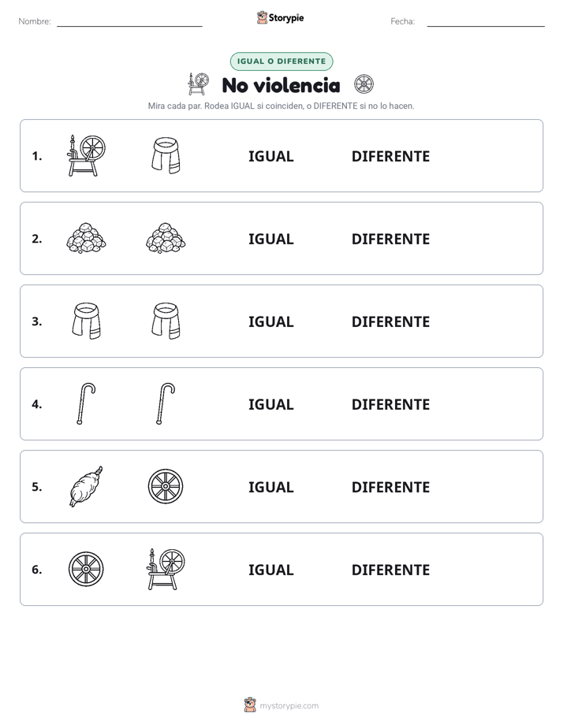This screenshot has width=563, height=728.
Task: Select IGUAL for row 2
Action: pyautogui.click(x=270, y=239)
